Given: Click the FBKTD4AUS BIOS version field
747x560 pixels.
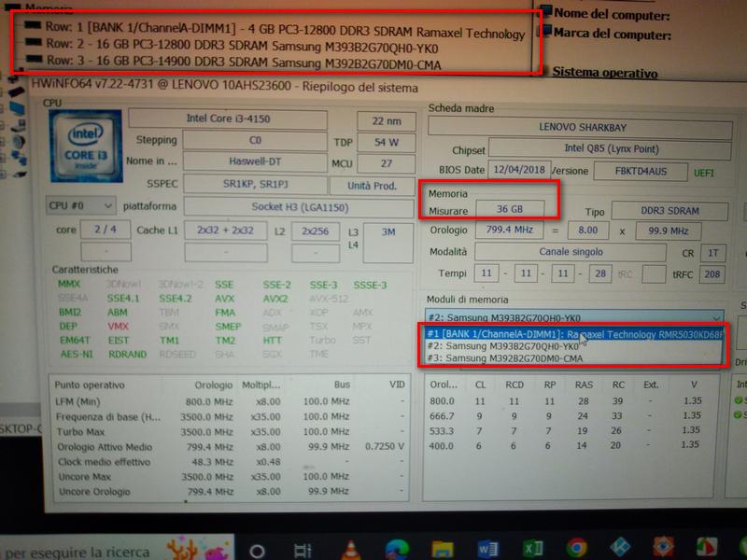Looking at the screenshot, I should tap(641, 171).
